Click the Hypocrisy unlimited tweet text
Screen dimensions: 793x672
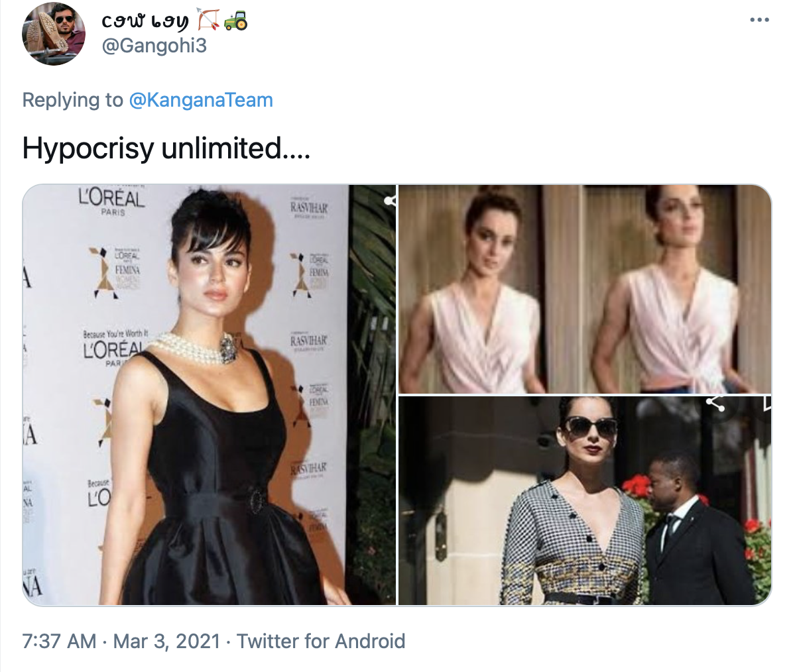[166, 148]
